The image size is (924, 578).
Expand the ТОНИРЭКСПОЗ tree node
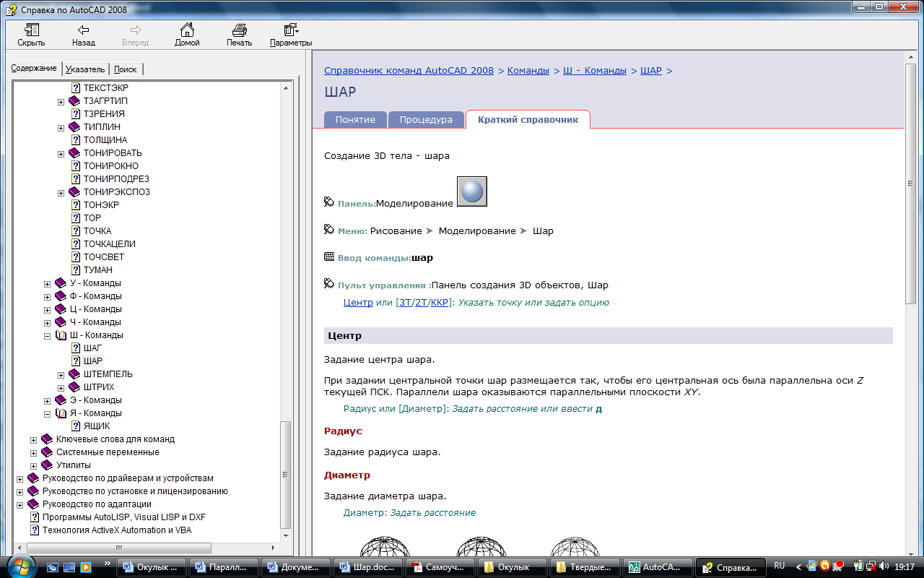pyautogui.click(x=61, y=193)
